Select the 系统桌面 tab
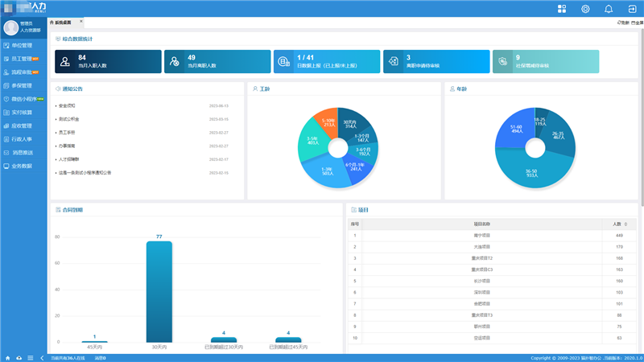644x362 pixels. tap(63, 23)
